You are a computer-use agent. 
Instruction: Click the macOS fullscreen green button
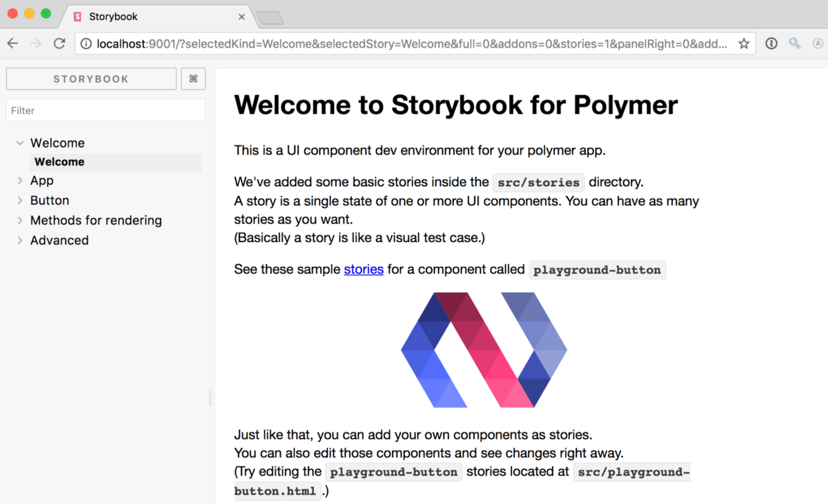46,14
